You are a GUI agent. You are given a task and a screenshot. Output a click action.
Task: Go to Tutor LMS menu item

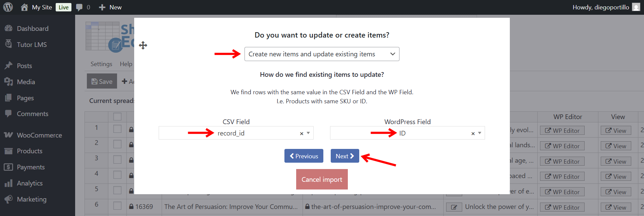coord(32,45)
